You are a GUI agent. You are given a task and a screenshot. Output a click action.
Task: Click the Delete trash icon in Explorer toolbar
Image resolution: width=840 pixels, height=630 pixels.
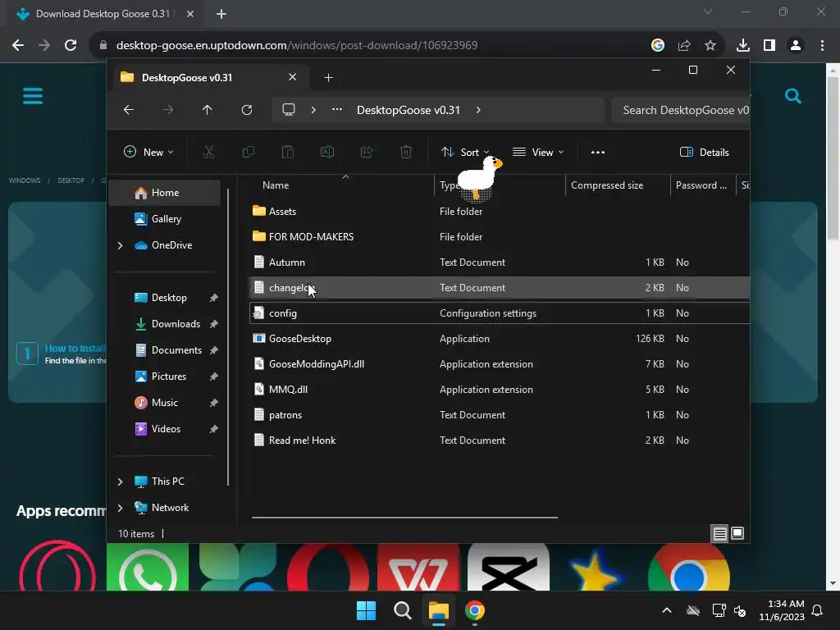coord(406,152)
